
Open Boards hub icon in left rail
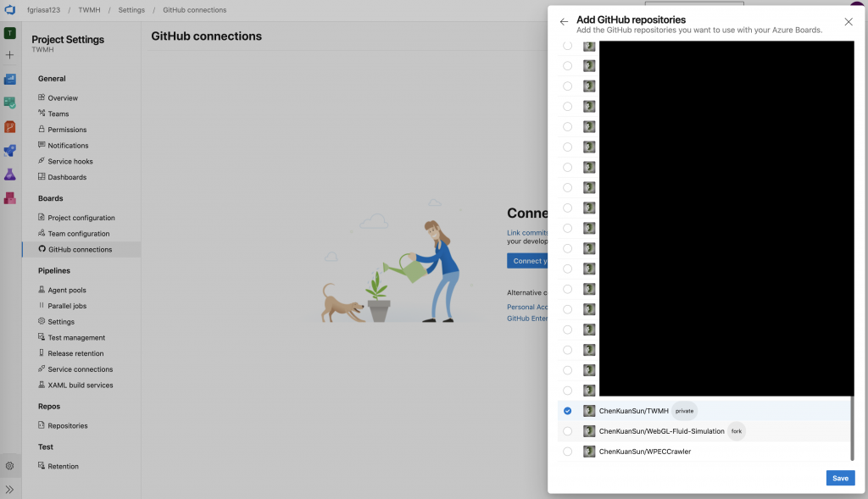tap(10, 103)
